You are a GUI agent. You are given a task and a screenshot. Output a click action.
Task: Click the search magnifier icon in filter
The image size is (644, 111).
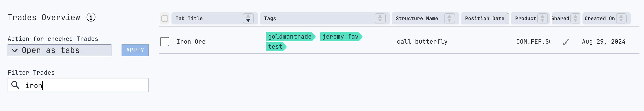pyautogui.click(x=15, y=85)
